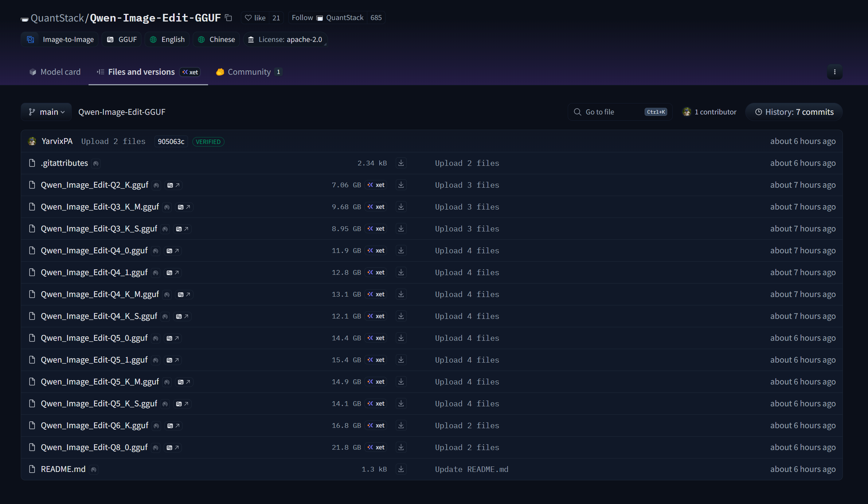Open the Qwen_Image_Edit-Q2_K.gguf file
This screenshot has width=868, height=504.
click(x=95, y=185)
